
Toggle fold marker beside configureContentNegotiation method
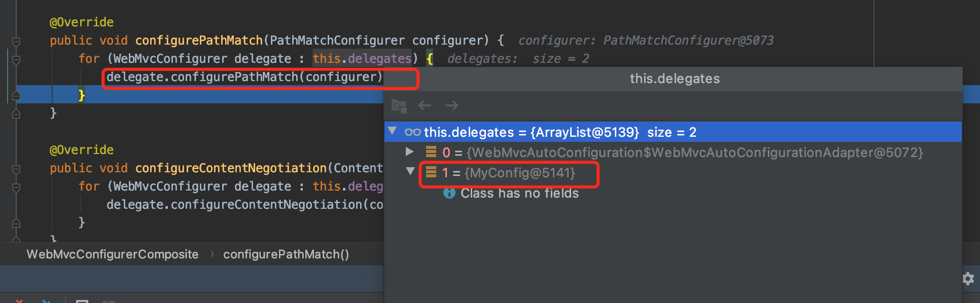pyautogui.click(x=16, y=169)
